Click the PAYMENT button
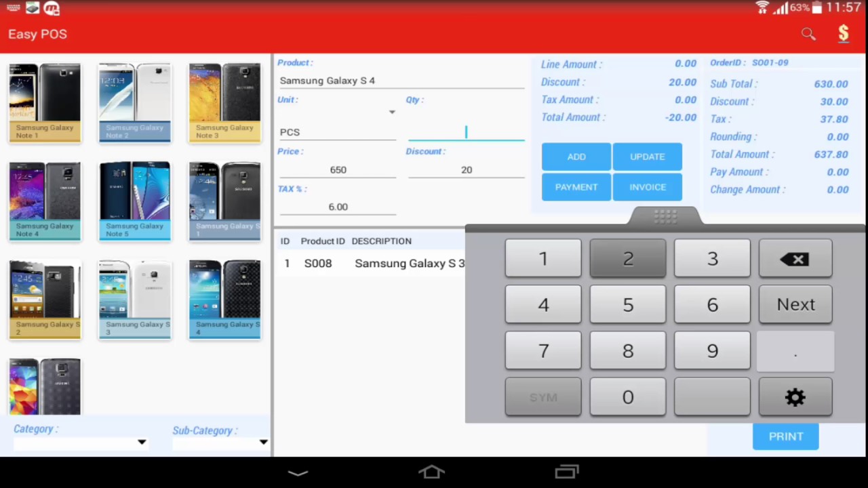868x488 pixels. [576, 187]
